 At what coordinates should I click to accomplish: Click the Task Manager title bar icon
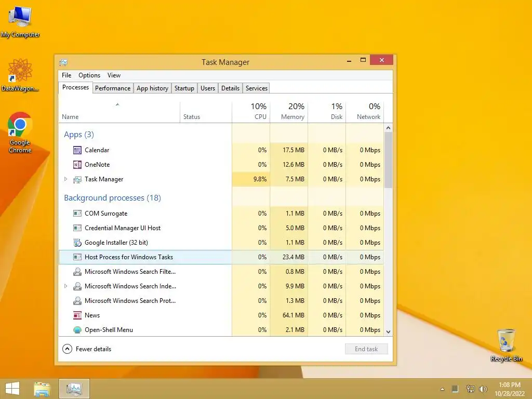point(63,62)
